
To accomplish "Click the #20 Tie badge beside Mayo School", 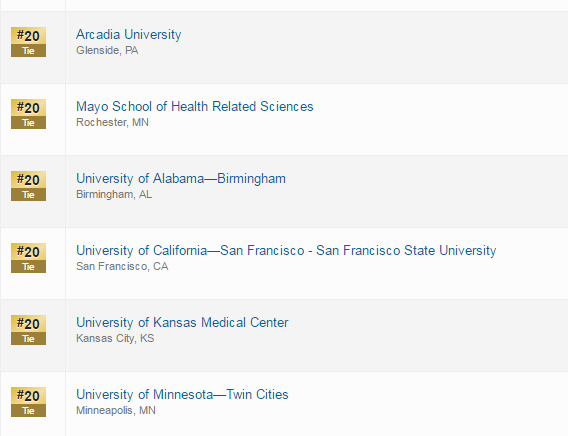I will 28,114.
